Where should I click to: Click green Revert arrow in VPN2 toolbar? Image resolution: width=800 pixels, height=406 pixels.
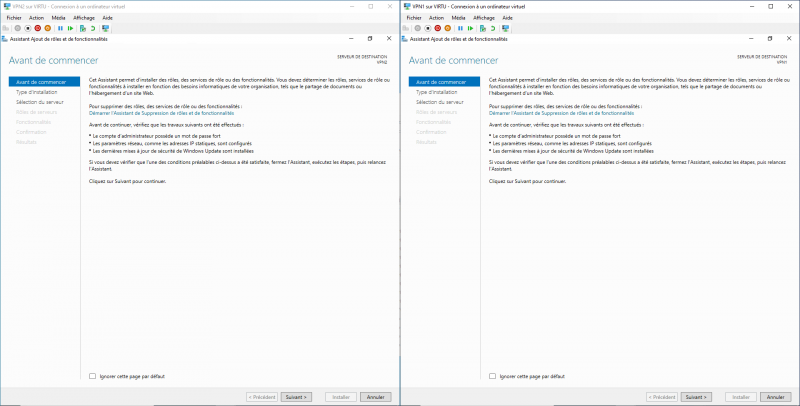pyautogui.click(x=93, y=28)
